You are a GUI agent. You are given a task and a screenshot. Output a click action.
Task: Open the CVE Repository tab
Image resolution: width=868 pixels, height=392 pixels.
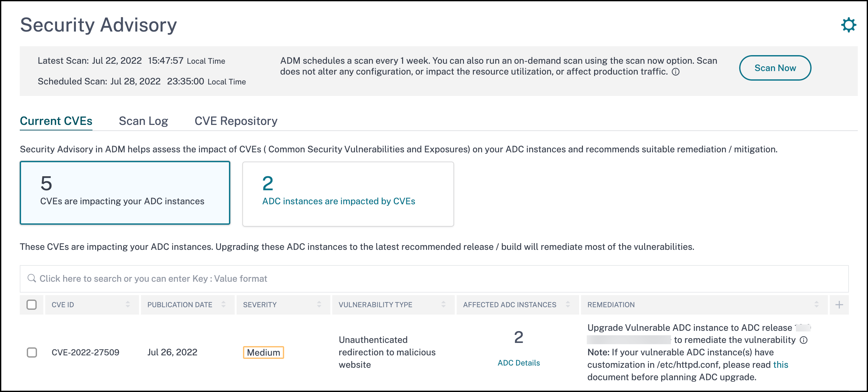point(236,121)
